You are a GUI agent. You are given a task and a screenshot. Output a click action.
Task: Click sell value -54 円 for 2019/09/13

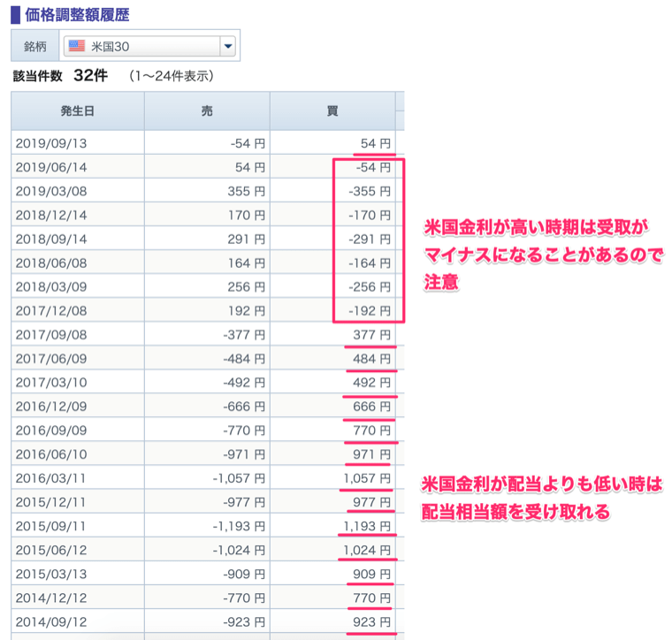click(248, 143)
